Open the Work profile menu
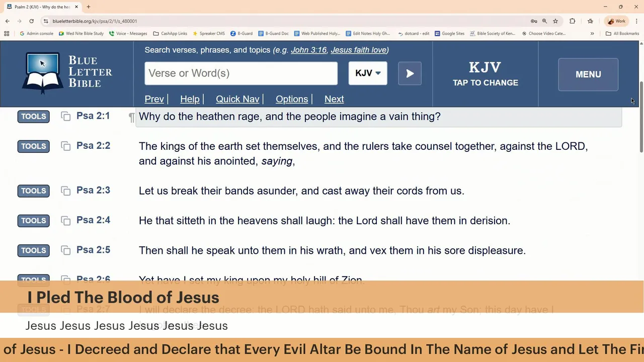 pyautogui.click(x=617, y=21)
